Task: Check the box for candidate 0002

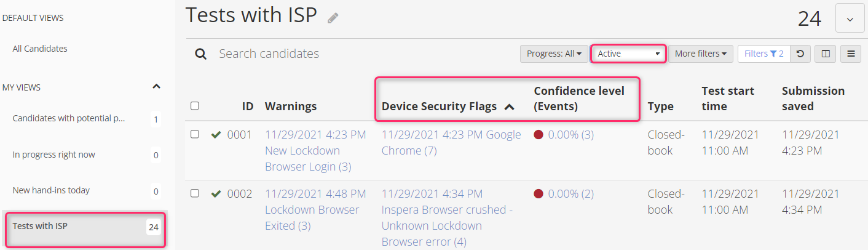Action: point(195,193)
